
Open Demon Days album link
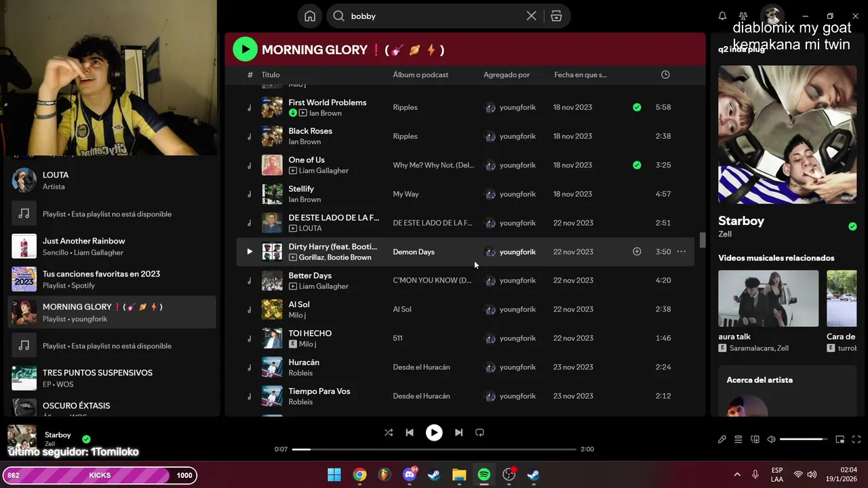click(x=414, y=251)
